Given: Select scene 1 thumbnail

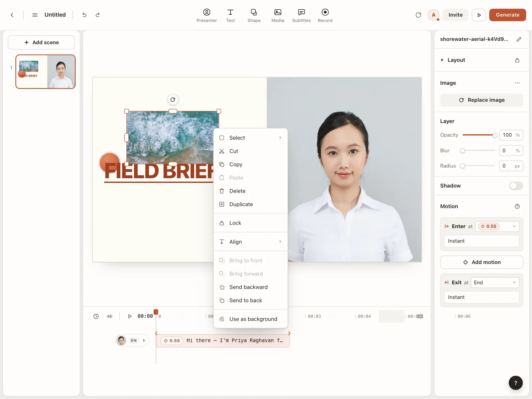Looking at the screenshot, I should click(x=46, y=72).
